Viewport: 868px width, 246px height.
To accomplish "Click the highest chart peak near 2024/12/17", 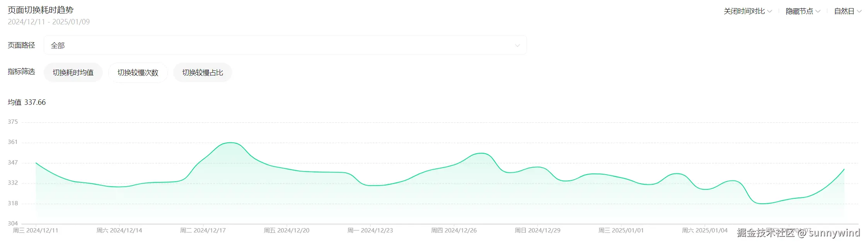I will (x=230, y=143).
